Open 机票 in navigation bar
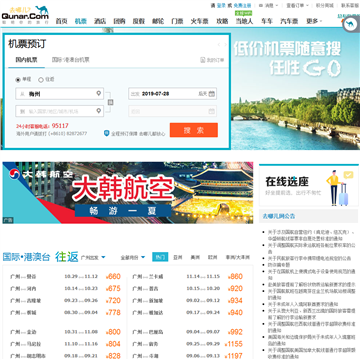 coord(81,21)
